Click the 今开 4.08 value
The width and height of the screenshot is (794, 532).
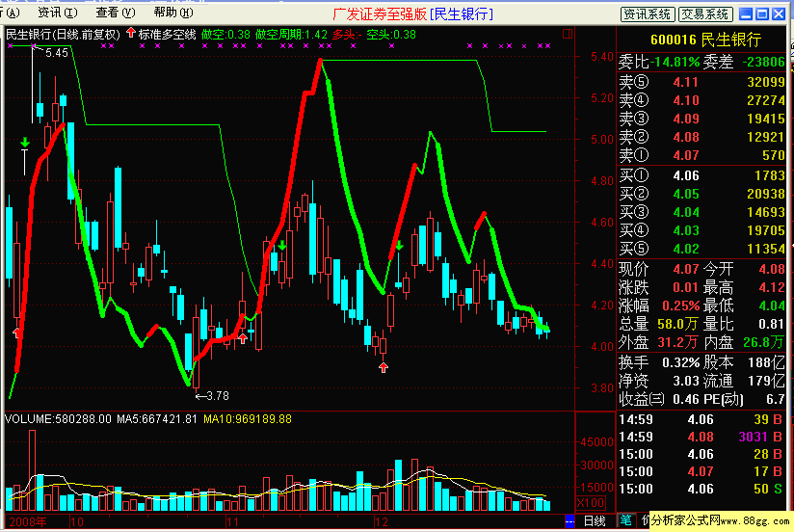pyautogui.click(x=772, y=269)
